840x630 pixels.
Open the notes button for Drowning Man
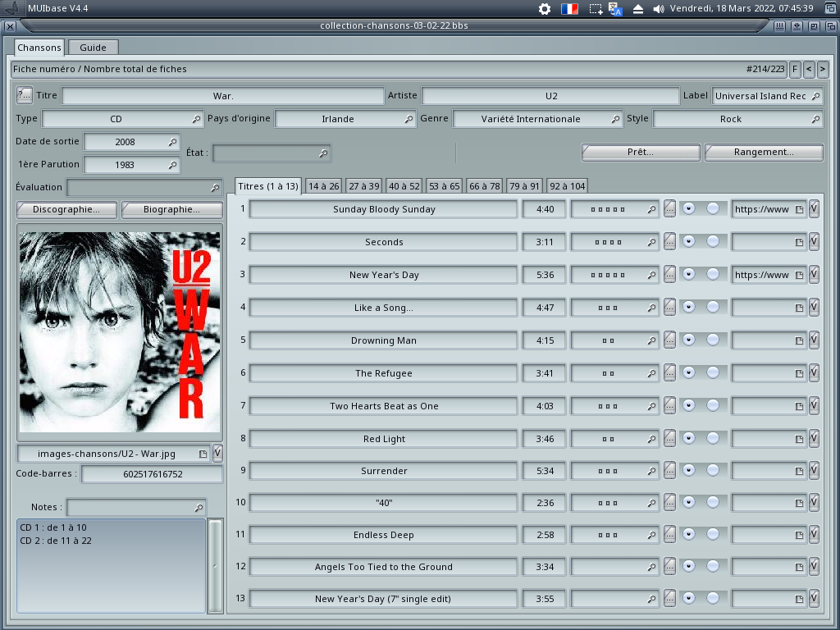click(x=669, y=340)
